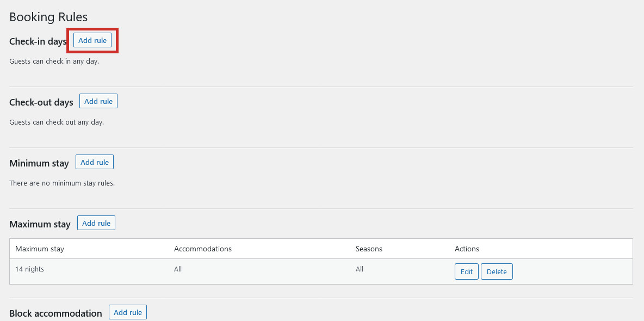Click 'Guests can check out any day' text
The width and height of the screenshot is (644, 321).
(x=57, y=122)
